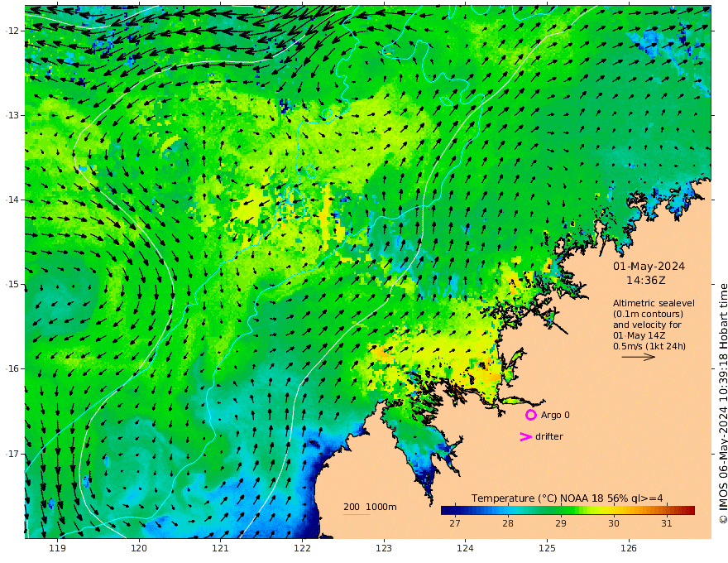Click latitude label -15 on the y-axis
This screenshot has width=728, height=563.
coord(12,284)
